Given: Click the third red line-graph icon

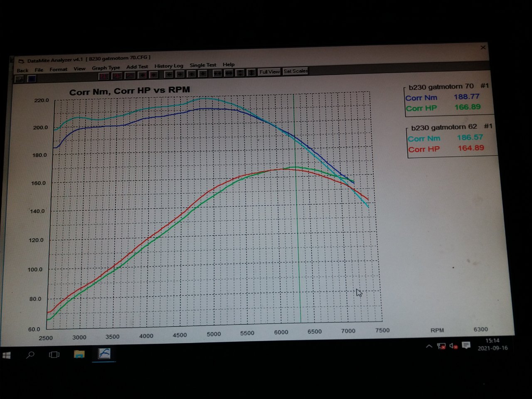Looking at the screenshot, I should (x=130, y=75).
